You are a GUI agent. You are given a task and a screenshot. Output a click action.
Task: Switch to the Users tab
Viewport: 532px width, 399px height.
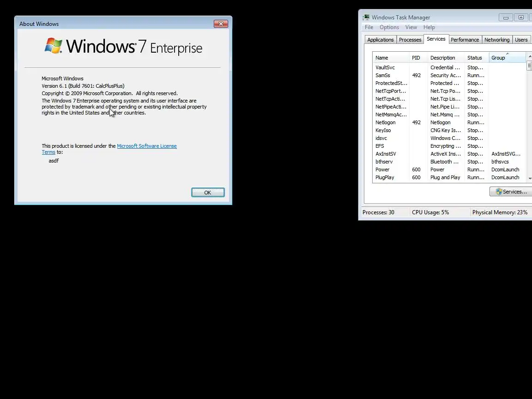(x=521, y=40)
